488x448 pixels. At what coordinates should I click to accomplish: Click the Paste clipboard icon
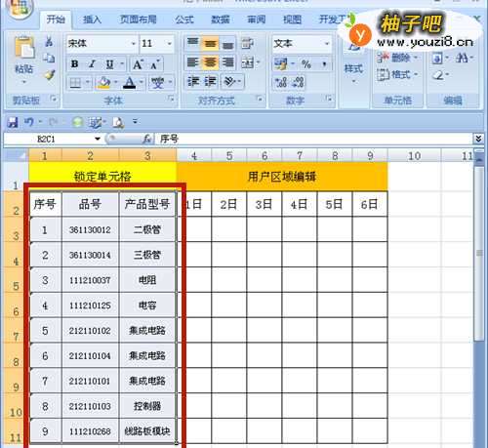click(x=24, y=49)
